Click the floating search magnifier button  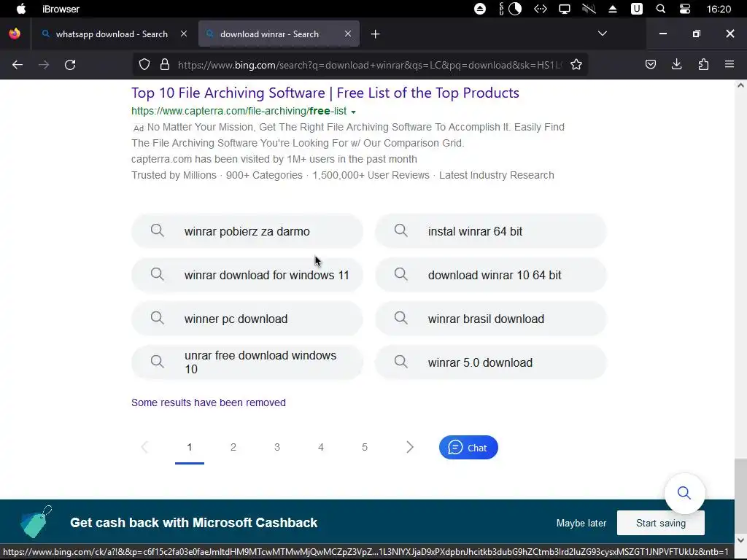(684, 493)
